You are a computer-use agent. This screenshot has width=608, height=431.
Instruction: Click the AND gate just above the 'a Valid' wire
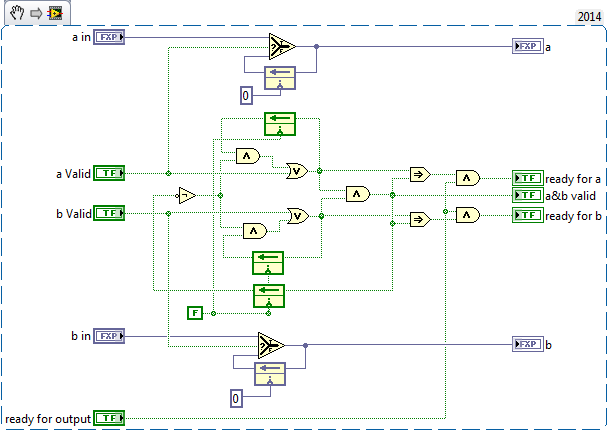(x=248, y=156)
